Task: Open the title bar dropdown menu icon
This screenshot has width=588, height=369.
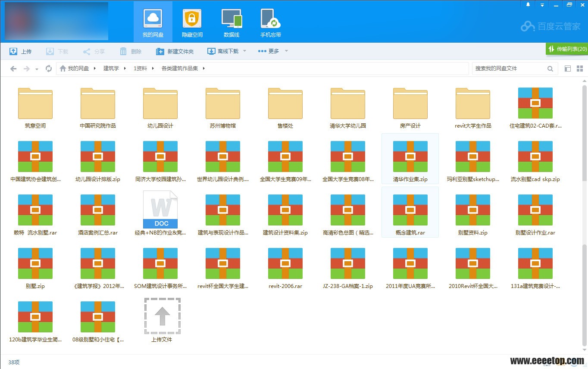Action: (x=542, y=5)
